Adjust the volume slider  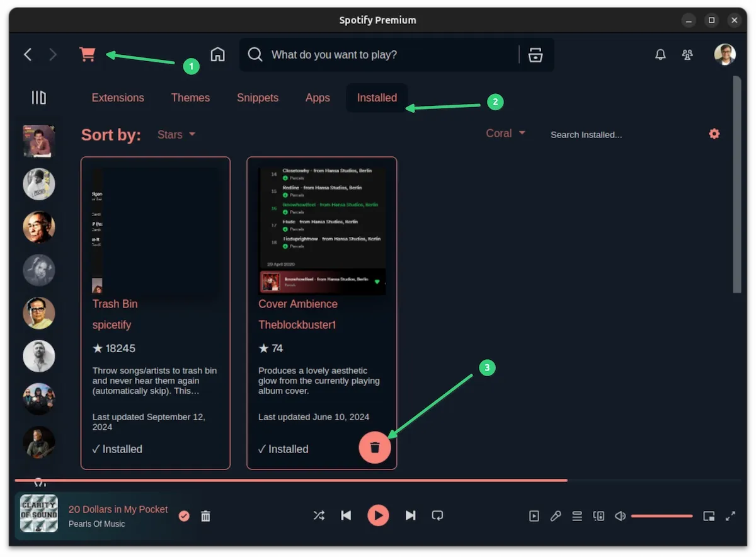[661, 516]
